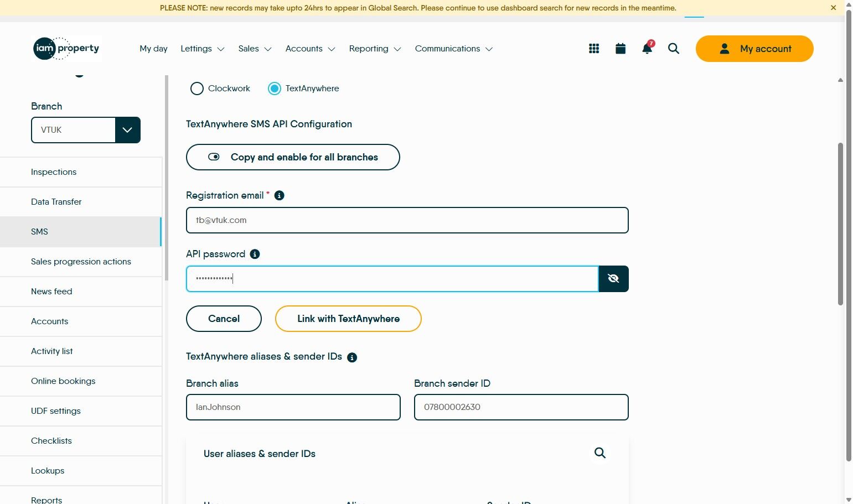Show info for API password
The height and width of the screenshot is (504, 853).
pos(255,254)
